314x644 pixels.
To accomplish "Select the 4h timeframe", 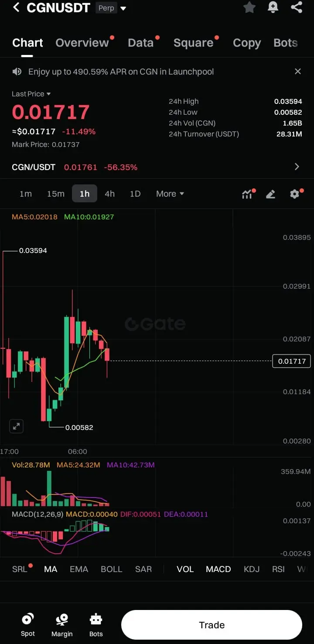I will point(110,194).
